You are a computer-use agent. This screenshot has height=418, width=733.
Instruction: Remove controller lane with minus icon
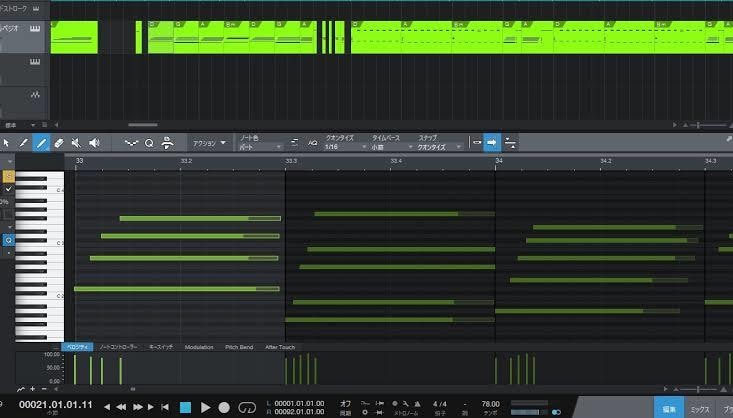click(44, 389)
